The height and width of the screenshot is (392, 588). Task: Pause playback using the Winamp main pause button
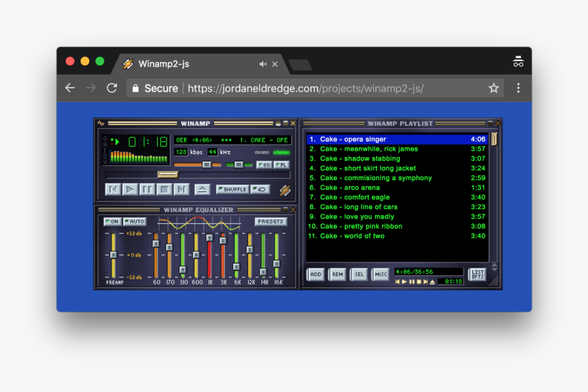[x=147, y=189]
